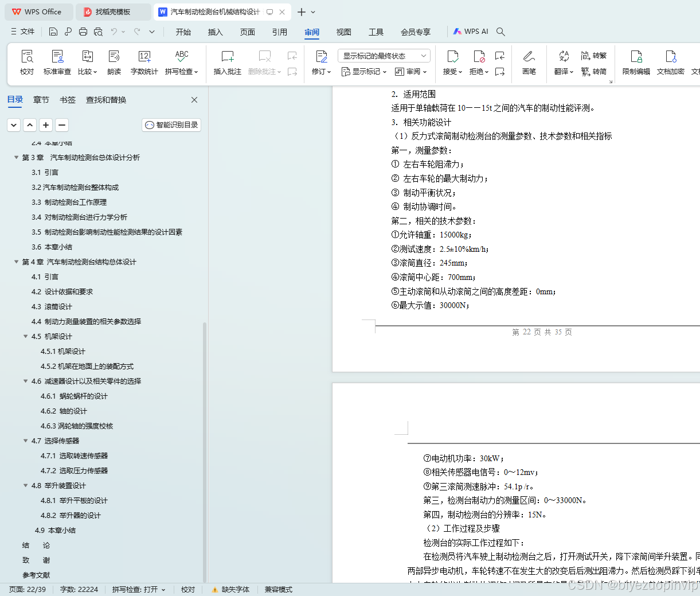The image size is (700, 596).
Task: Click the 拒绝 reject changes button
Action: coord(479,63)
